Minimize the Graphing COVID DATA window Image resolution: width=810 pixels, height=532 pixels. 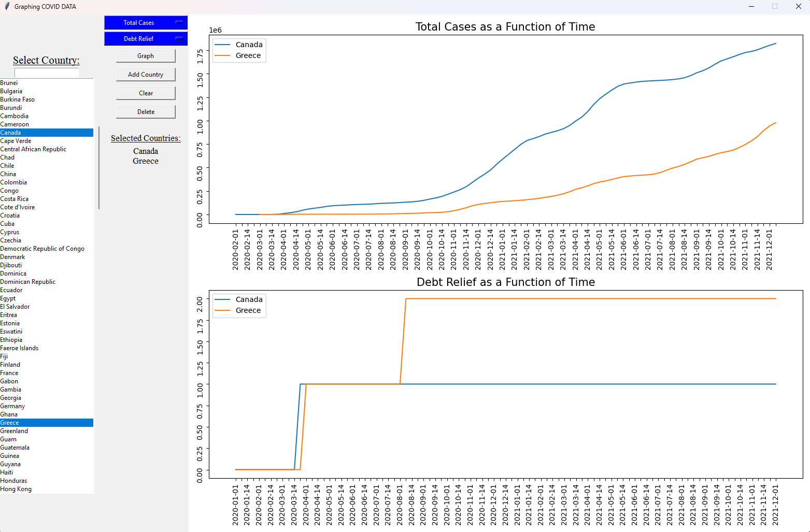[x=751, y=7]
